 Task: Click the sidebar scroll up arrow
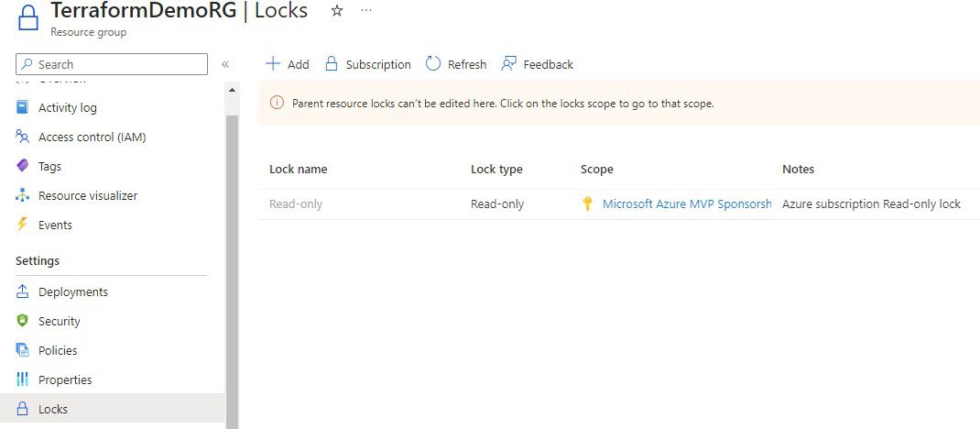[232, 90]
